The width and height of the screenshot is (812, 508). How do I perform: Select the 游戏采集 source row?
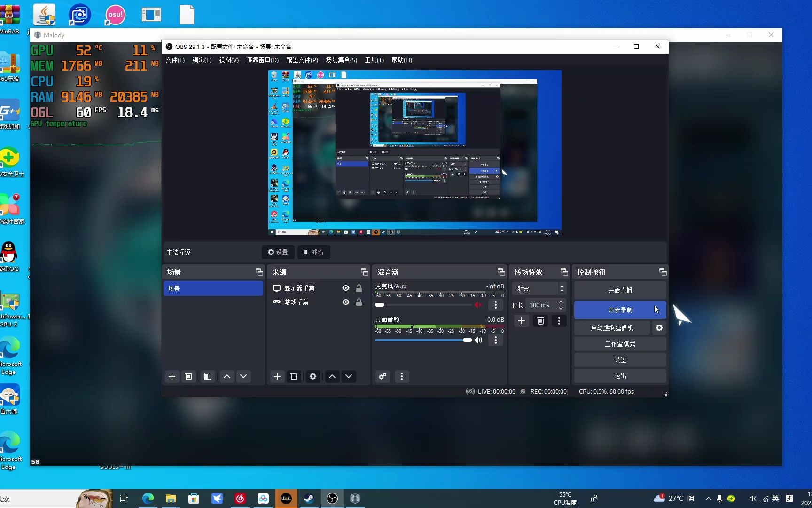[318, 302]
